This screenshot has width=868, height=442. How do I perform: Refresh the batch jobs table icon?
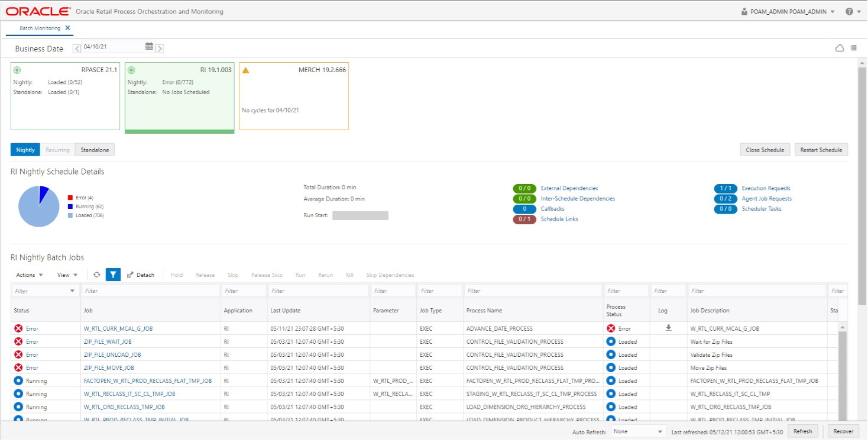tap(97, 275)
